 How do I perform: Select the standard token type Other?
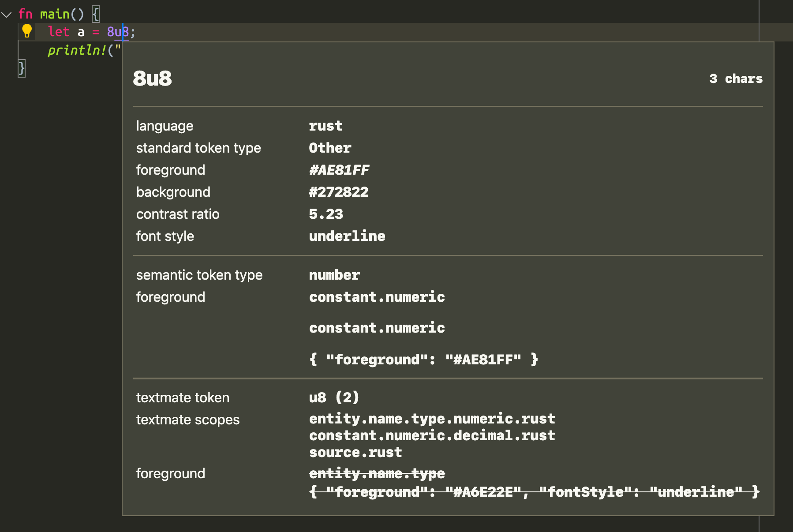coord(330,148)
